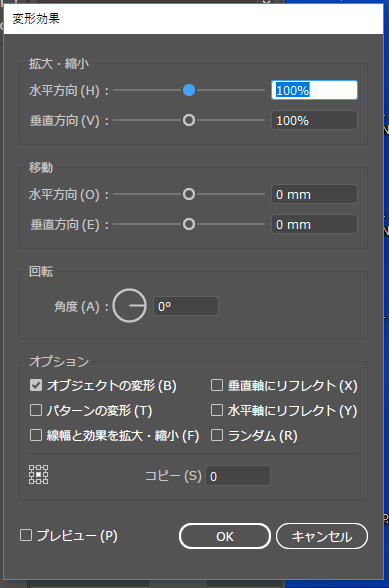The image size is (389, 588).
Task: Click the オプション section label
Action: 59,362
